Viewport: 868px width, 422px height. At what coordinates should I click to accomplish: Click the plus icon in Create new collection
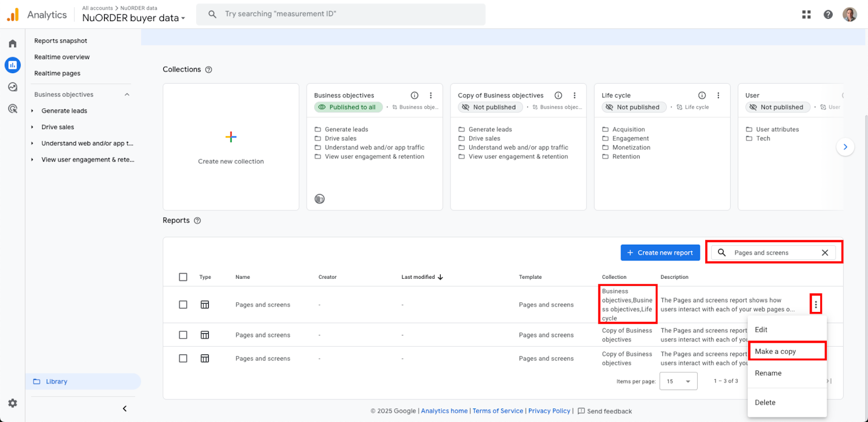coord(231,137)
